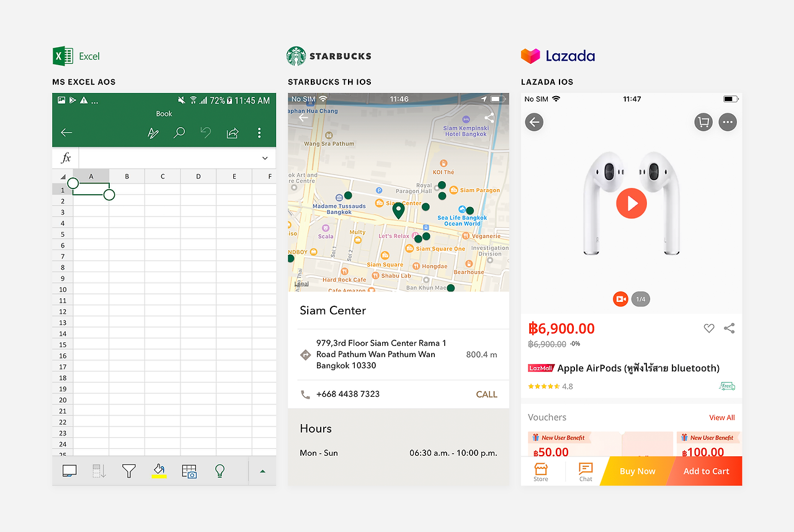Click the sort icon in Excel's bottom toolbar

click(x=99, y=471)
